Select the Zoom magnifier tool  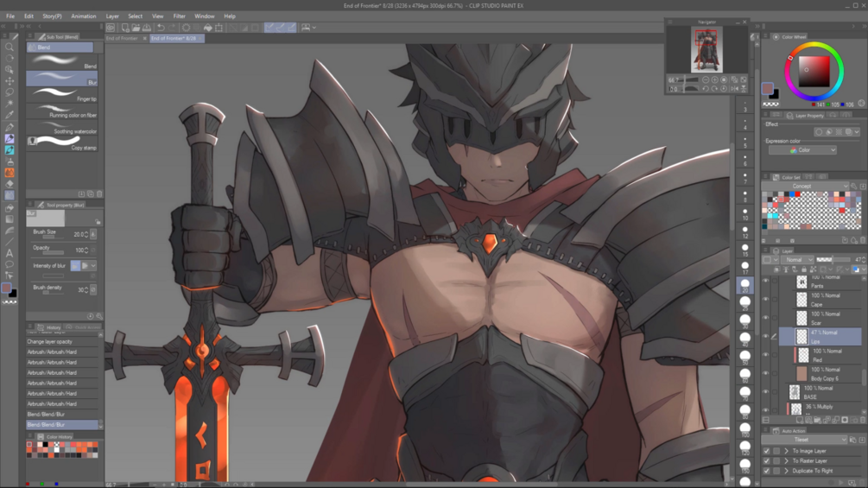click(x=10, y=47)
